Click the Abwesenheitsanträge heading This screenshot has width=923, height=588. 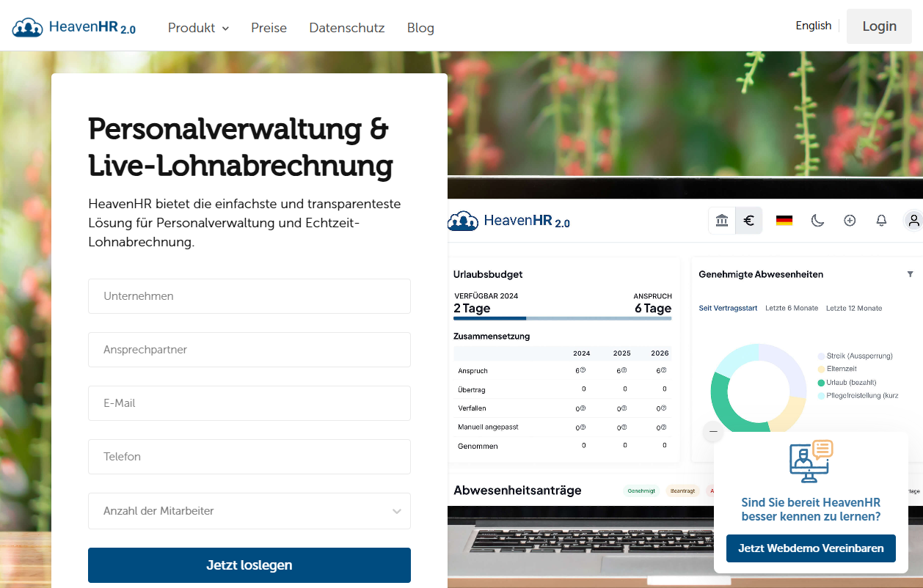point(517,490)
